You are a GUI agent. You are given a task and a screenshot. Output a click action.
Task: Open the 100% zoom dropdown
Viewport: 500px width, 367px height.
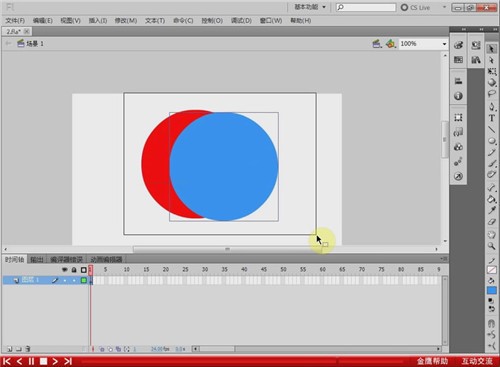pyautogui.click(x=444, y=44)
